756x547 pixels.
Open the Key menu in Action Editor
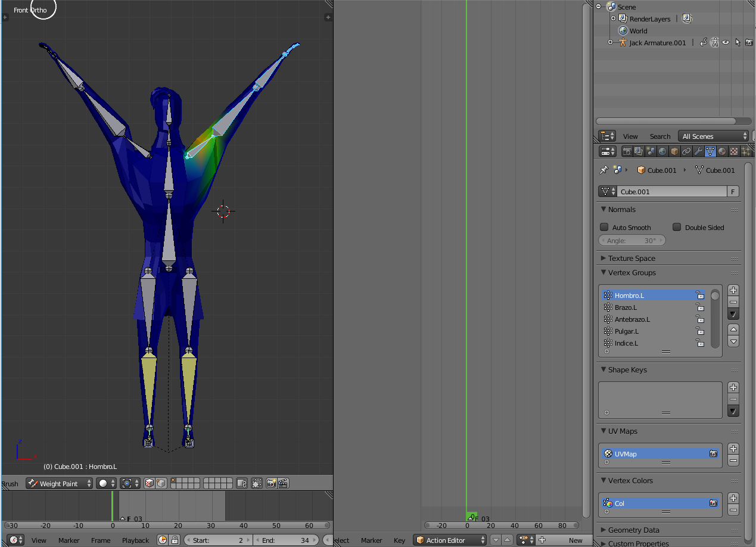point(399,540)
